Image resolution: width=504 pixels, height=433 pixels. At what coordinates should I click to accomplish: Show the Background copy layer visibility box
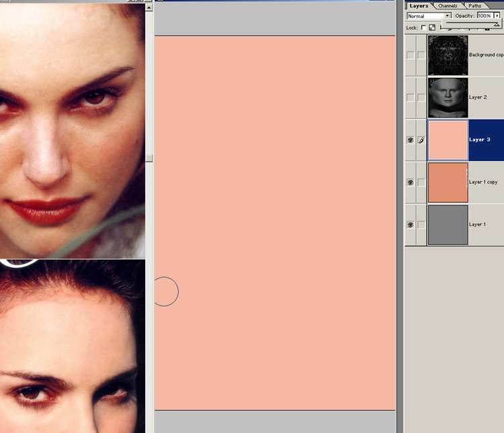[410, 55]
